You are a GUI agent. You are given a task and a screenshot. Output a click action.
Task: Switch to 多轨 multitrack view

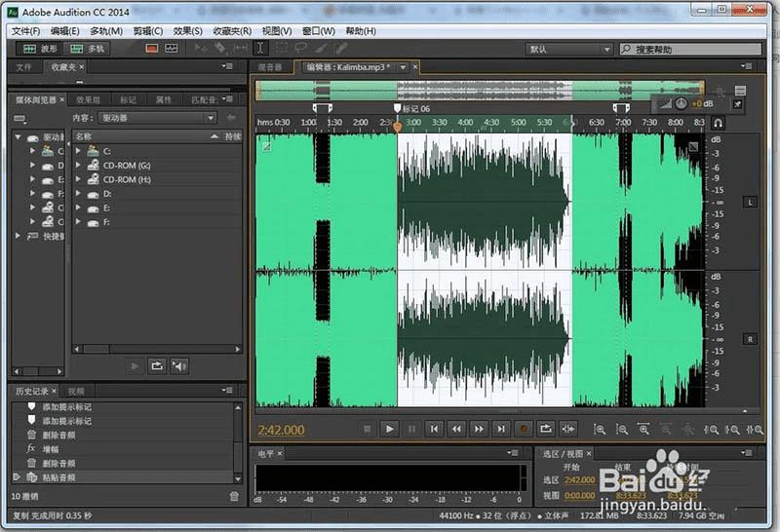point(88,48)
